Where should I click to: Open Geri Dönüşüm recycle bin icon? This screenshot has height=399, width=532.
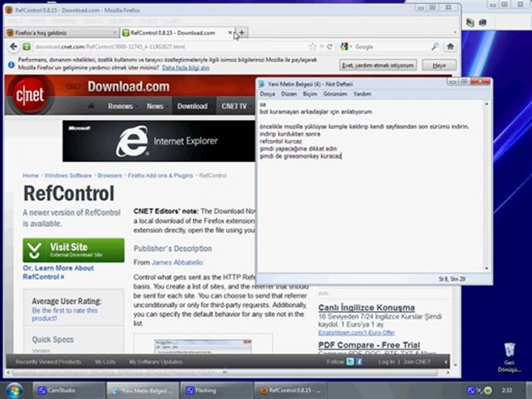tap(509, 357)
